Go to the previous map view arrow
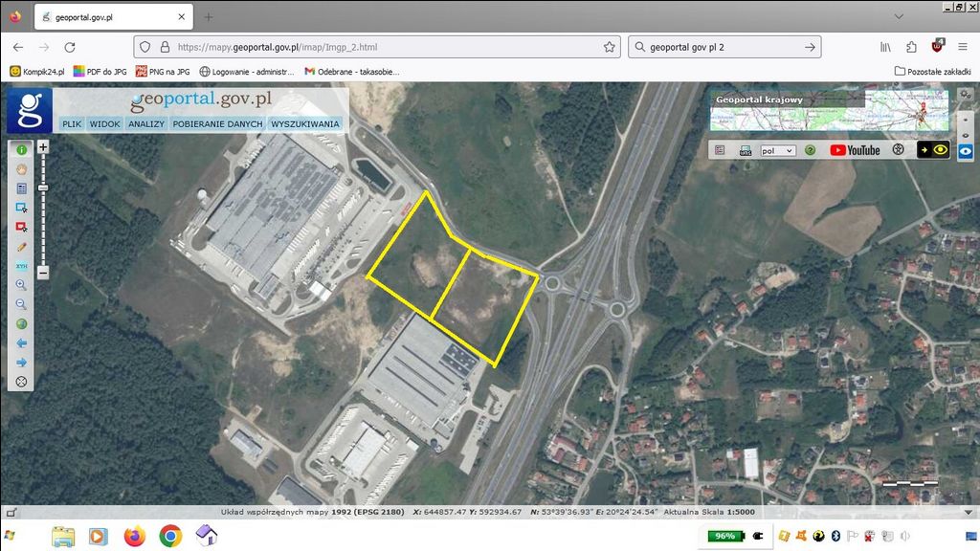Viewport: 980px width, 551px height. point(21,342)
